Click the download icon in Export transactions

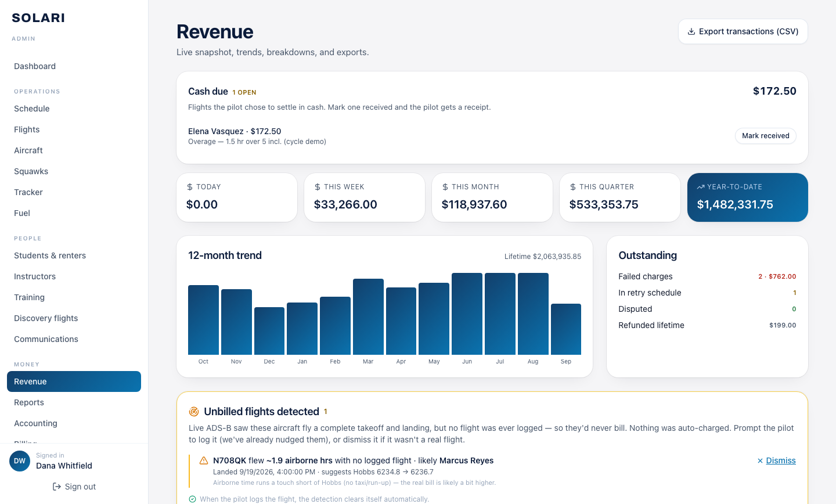[x=691, y=32]
